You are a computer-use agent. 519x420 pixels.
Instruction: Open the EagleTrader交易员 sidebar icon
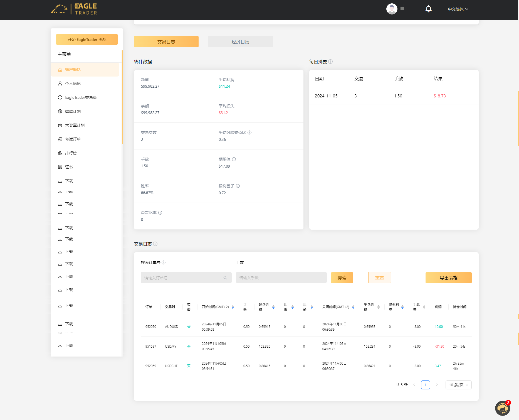click(x=60, y=97)
